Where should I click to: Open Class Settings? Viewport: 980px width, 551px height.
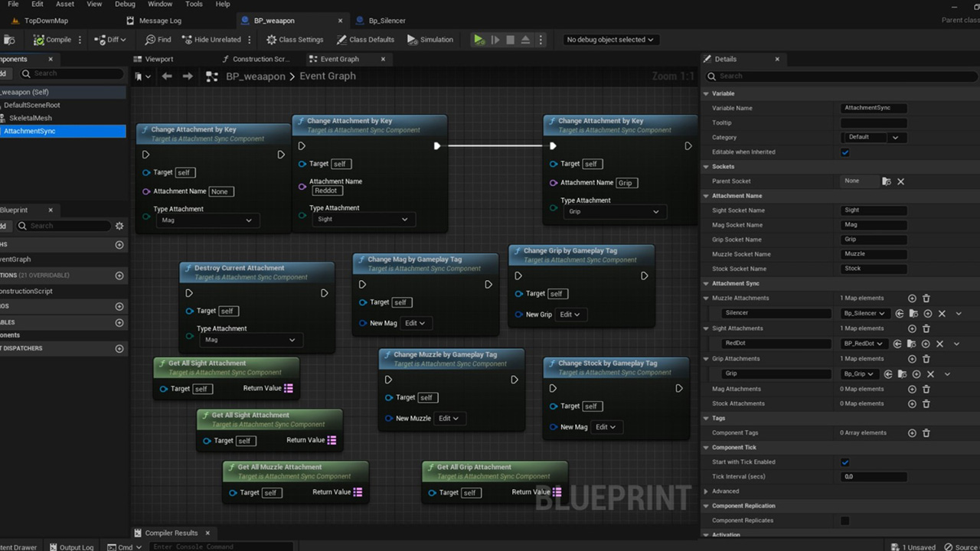click(295, 40)
